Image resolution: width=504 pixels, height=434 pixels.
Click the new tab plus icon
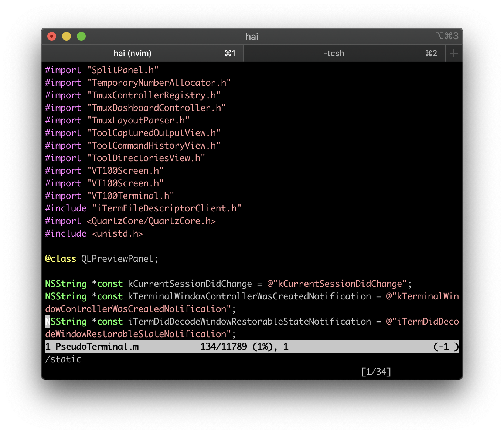click(453, 54)
